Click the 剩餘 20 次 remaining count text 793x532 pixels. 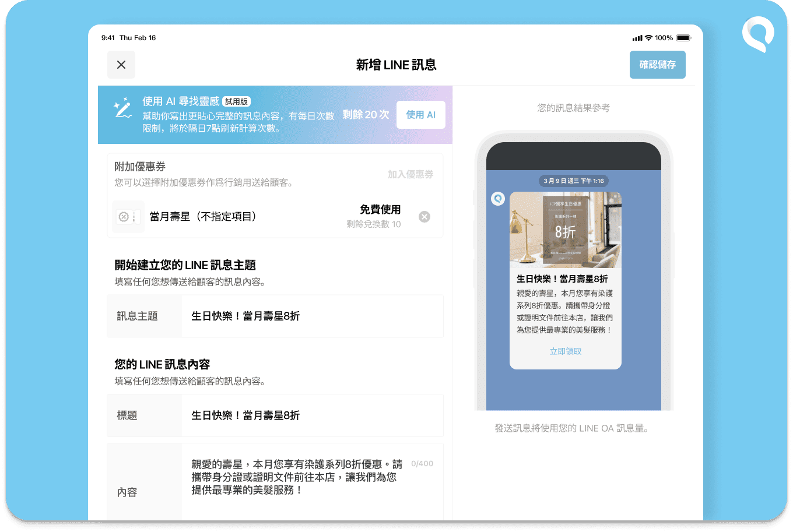click(366, 115)
